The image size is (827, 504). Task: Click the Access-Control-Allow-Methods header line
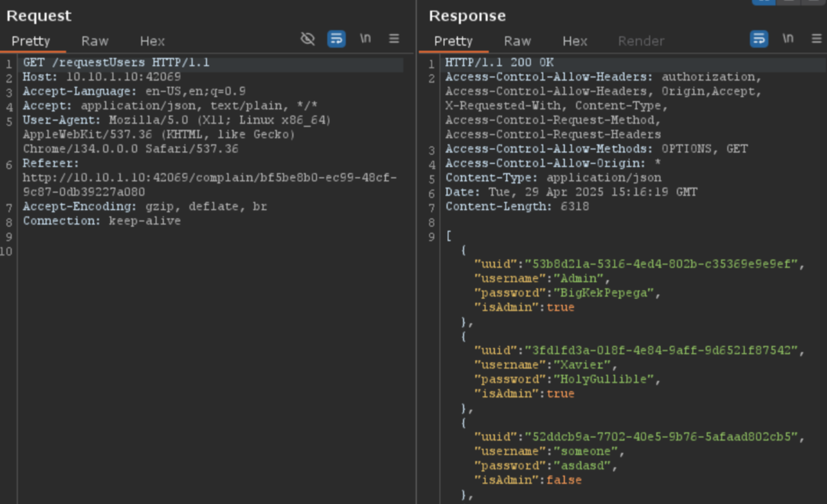(x=597, y=149)
